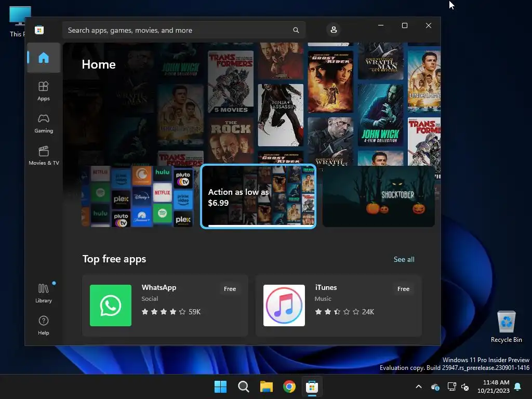This screenshot has height=399, width=532.
Task: Open the notification bell icon
Action: tap(518, 387)
